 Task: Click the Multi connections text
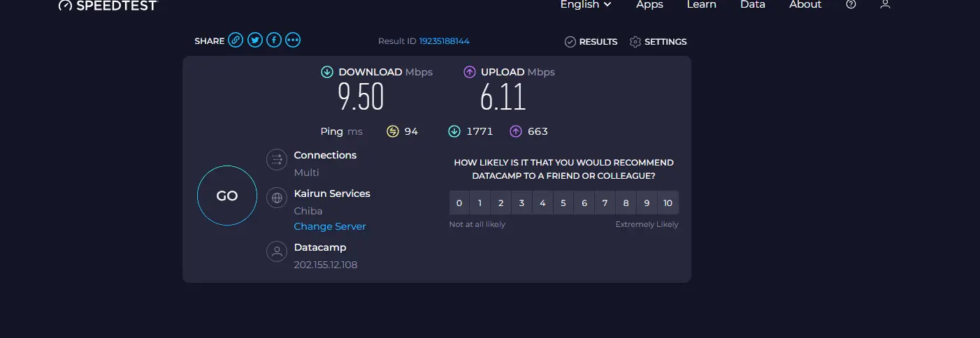tap(306, 172)
